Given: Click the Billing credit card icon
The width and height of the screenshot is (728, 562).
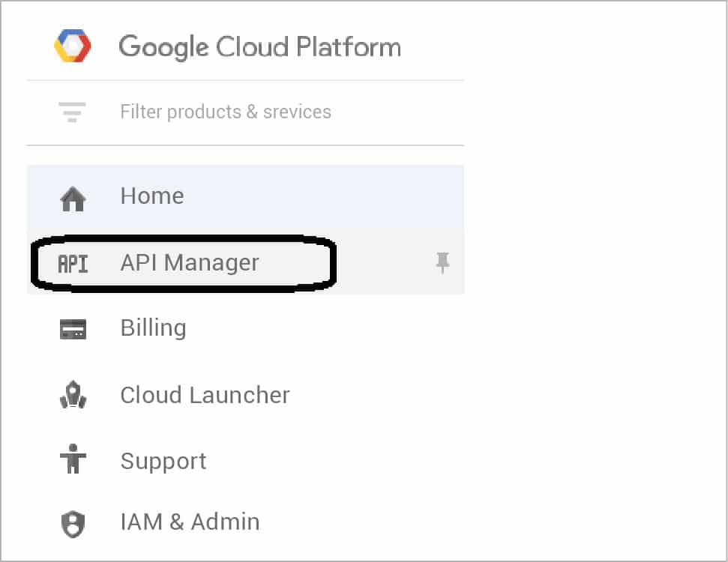Looking at the screenshot, I should pyautogui.click(x=73, y=329).
